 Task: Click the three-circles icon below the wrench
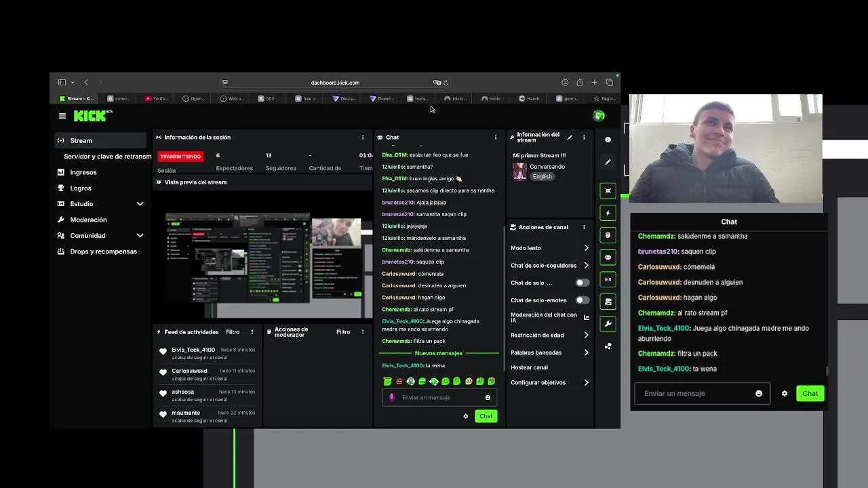(x=608, y=346)
